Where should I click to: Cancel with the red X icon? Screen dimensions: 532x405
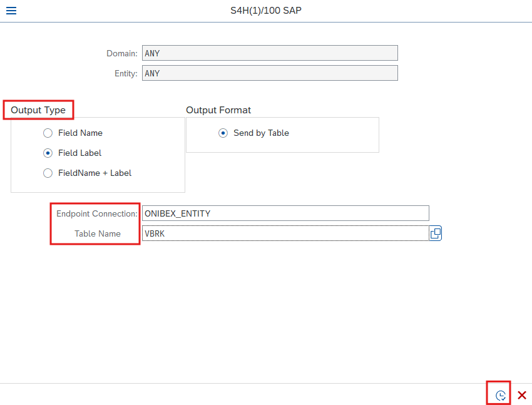tap(522, 395)
